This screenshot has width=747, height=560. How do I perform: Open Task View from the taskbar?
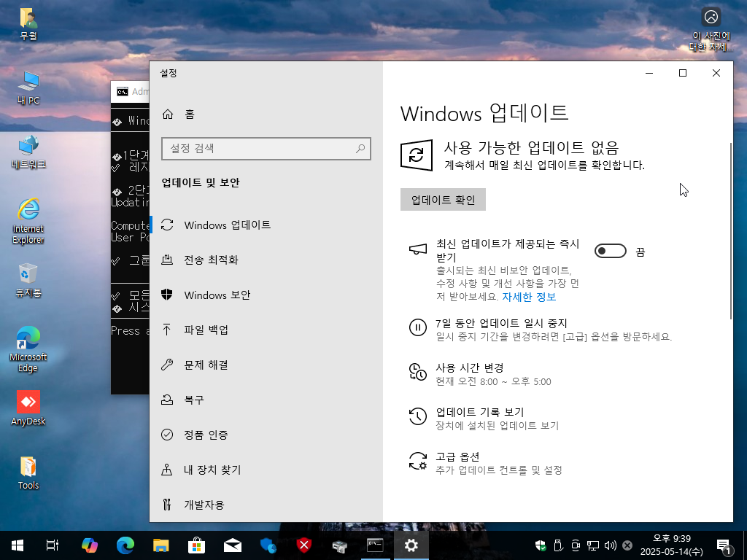click(x=53, y=545)
